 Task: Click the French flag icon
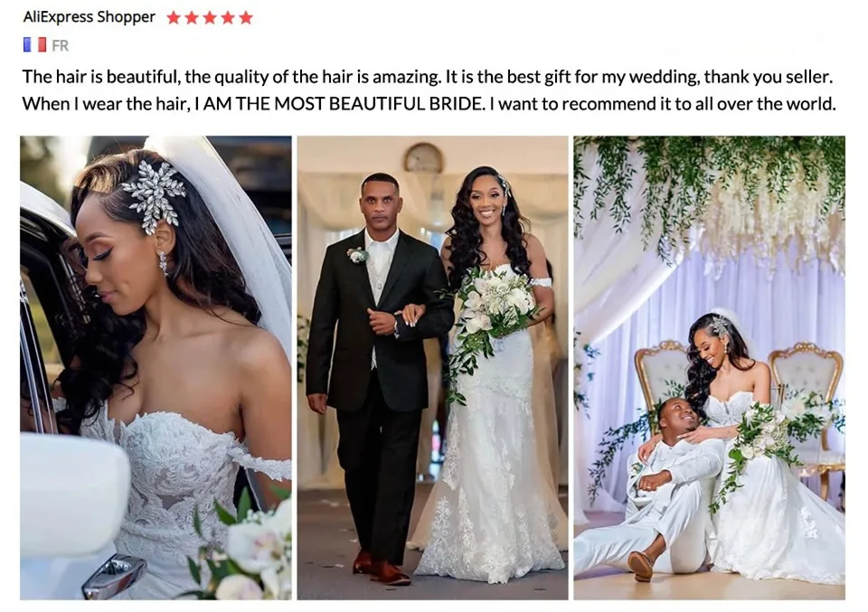point(34,45)
